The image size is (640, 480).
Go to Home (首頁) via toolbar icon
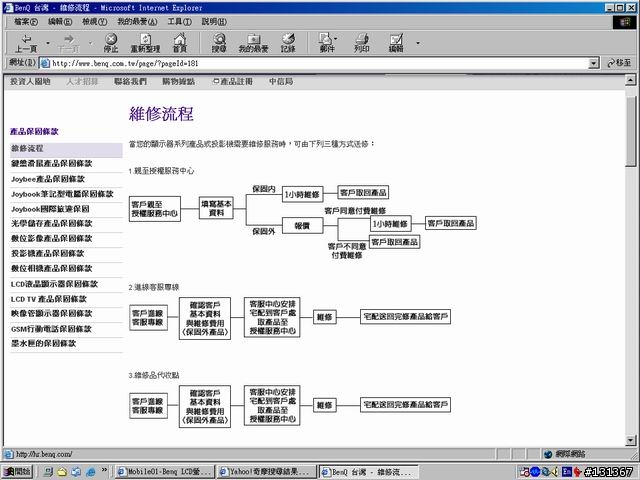(180, 43)
